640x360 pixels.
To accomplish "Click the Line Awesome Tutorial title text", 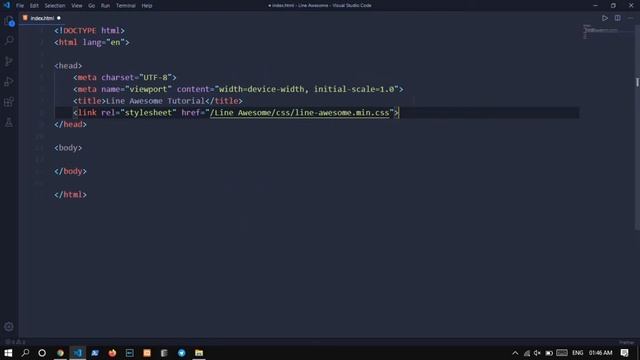I will (155, 101).
